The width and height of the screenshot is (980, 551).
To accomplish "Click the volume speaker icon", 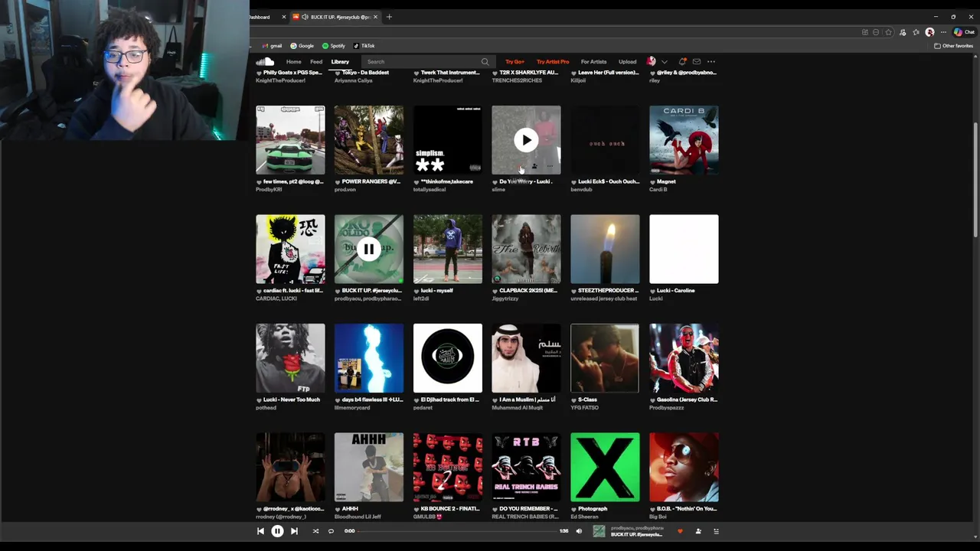I will (579, 531).
